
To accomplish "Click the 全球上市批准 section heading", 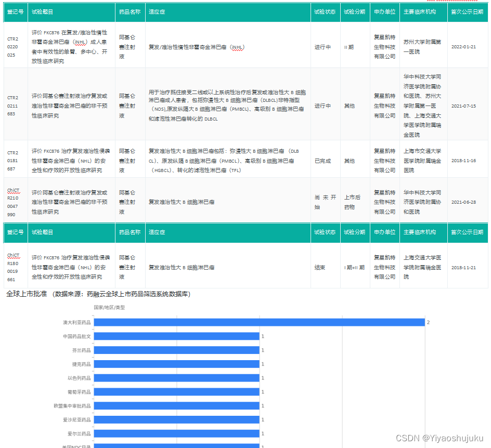I will click(27, 294).
